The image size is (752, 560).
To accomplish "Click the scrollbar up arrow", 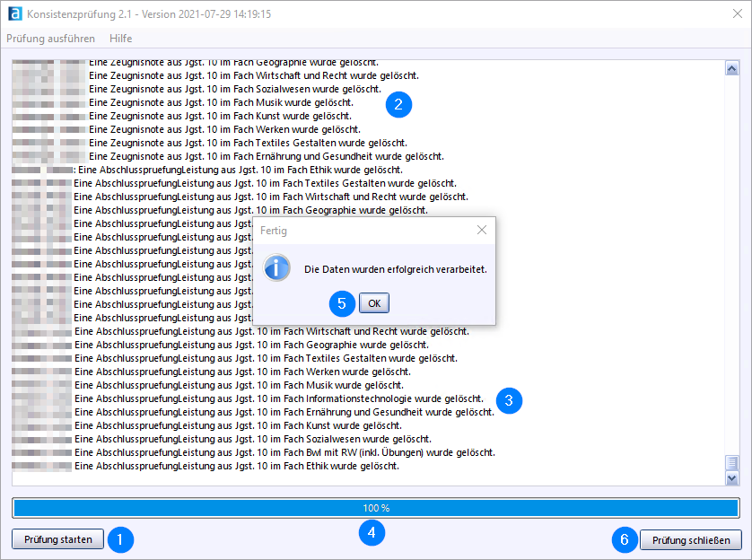I will [x=732, y=68].
